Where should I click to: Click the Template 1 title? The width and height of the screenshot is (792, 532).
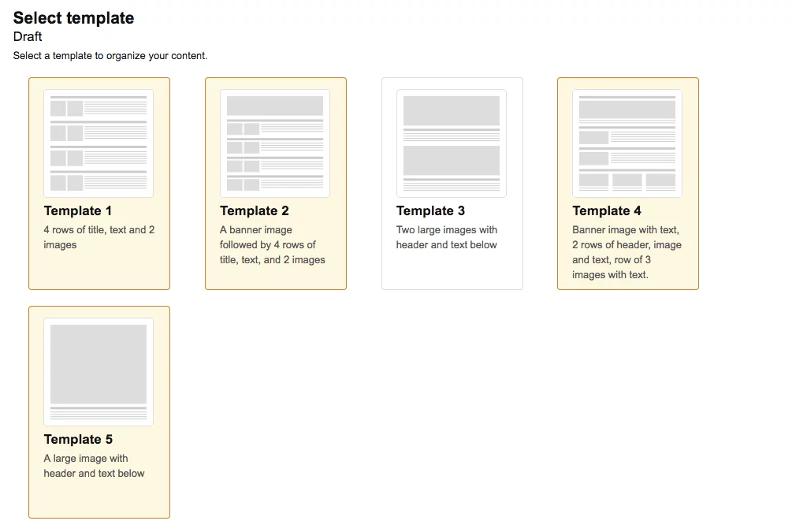click(77, 210)
